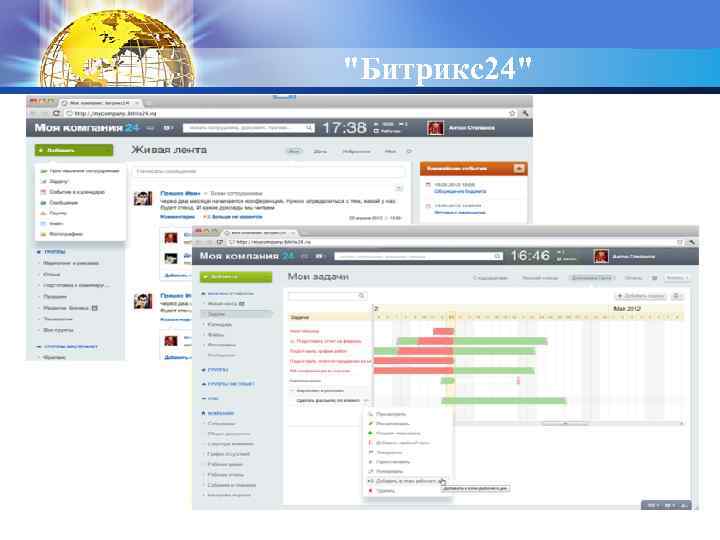This screenshot has width=720, height=540.
Task: Reload page in the Живая лента browser window
Action: click(56, 113)
